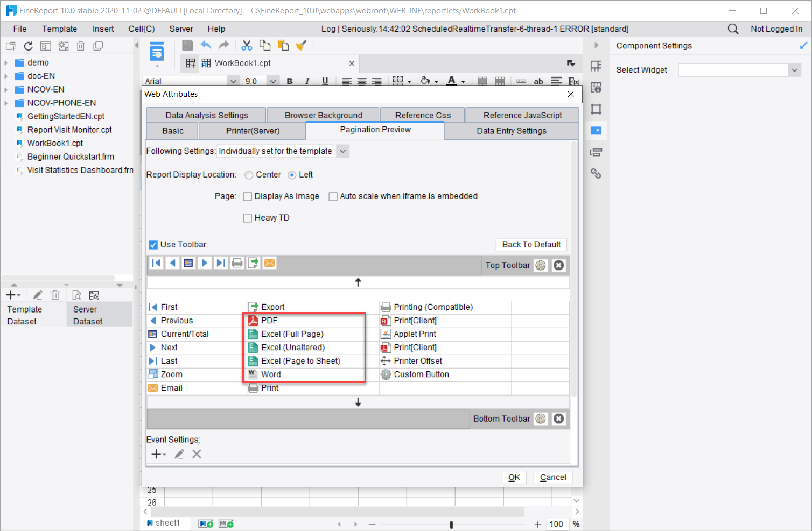The height and width of the screenshot is (531, 812).
Task: Switch to Browser Background tab
Action: tap(323, 115)
